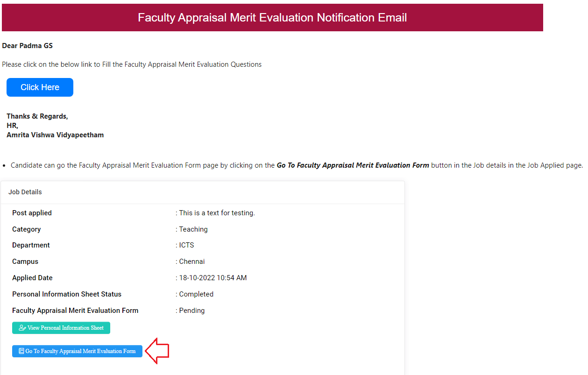Click the "Please click on the below link" instruction

(x=132, y=64)
